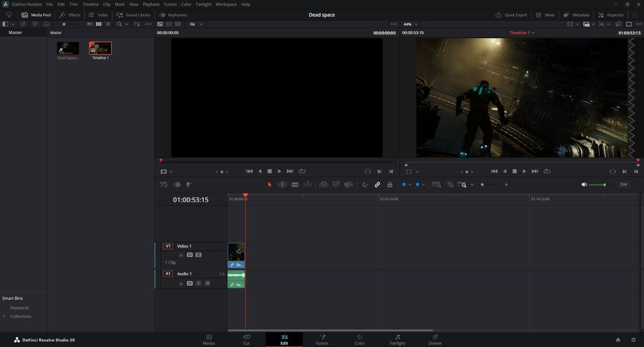Toggle Linked Selection chain icon
The height and width of the screenshot is (347, 644).
[377, 184]
